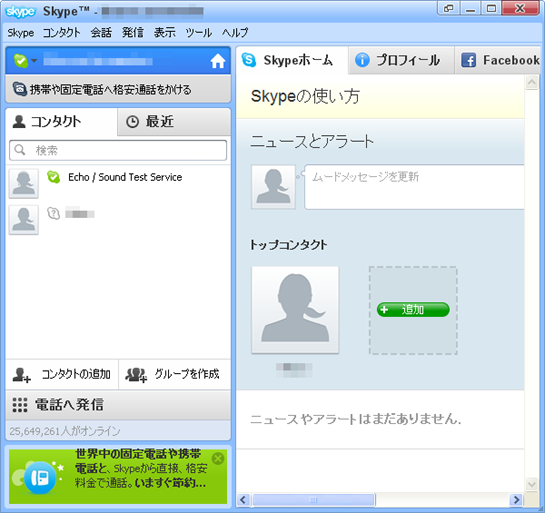Click the horizontal scrollbar thumb
The height and width of the screenshot is (513, 545).
pos(314,500)
